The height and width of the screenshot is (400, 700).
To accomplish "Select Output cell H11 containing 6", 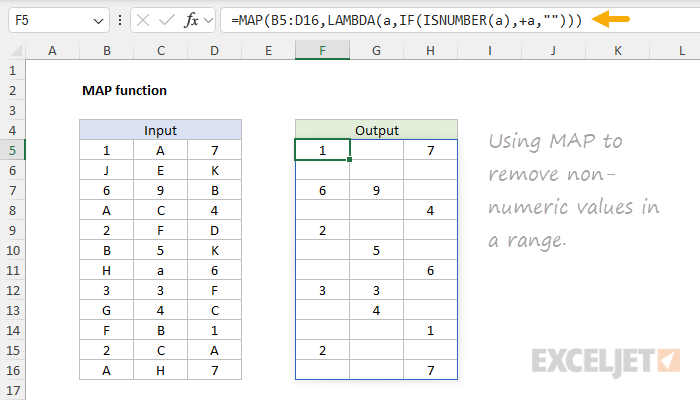I will pos(430,271).
